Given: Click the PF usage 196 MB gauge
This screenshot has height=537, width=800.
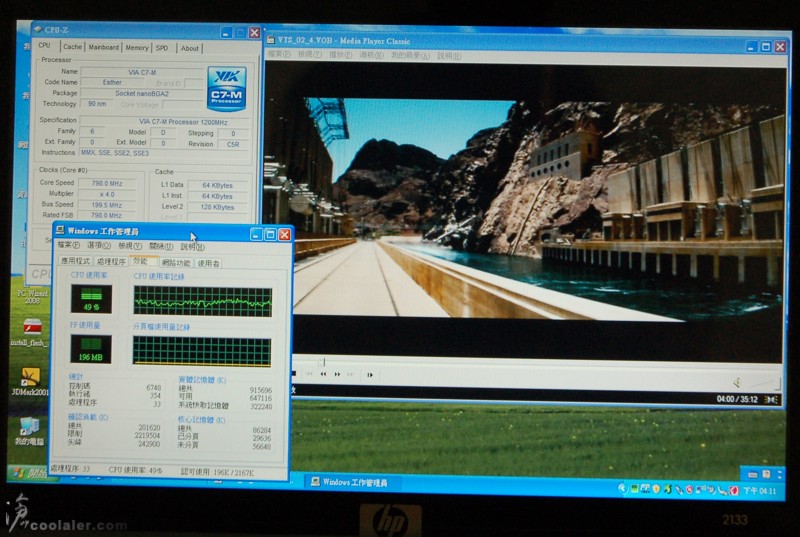Looking at the screenshot, I should pos(91,349).
